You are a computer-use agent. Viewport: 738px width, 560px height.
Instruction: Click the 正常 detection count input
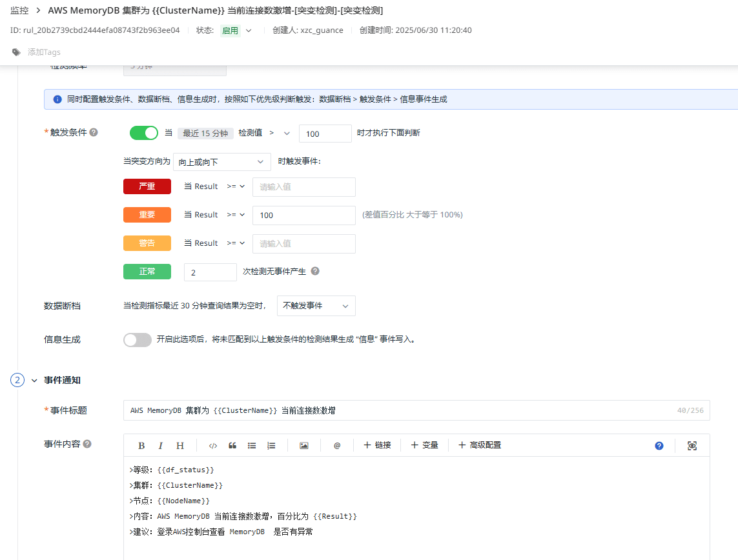pyautogui.click(x=210, y=272)
